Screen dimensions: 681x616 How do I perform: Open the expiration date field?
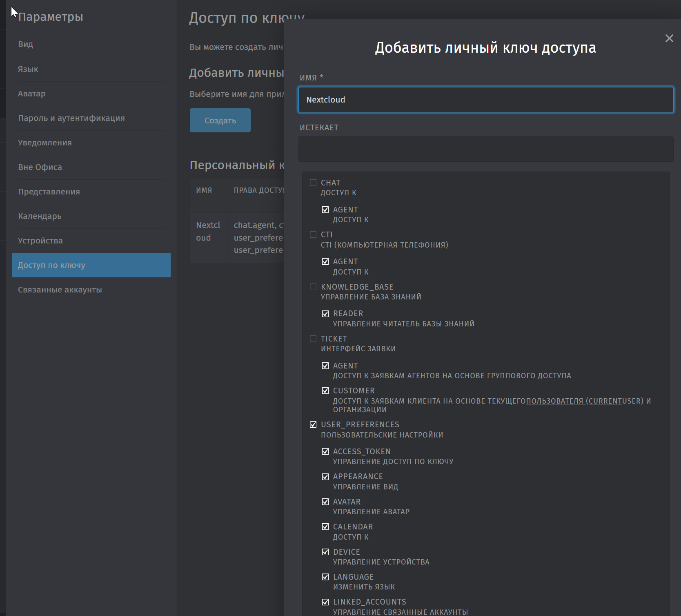(x=486, y=149)
